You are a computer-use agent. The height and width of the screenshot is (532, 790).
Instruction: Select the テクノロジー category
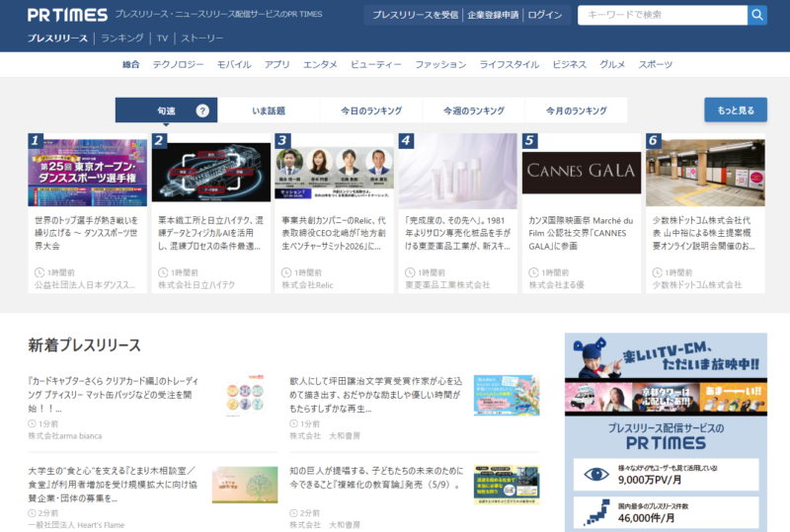coord(179,64)
